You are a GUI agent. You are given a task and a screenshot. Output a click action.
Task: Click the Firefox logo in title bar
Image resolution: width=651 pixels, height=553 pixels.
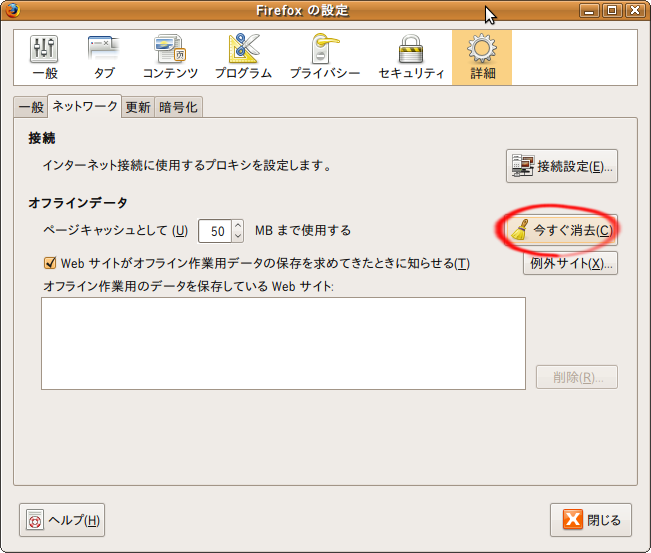click(x=12, y=10)
